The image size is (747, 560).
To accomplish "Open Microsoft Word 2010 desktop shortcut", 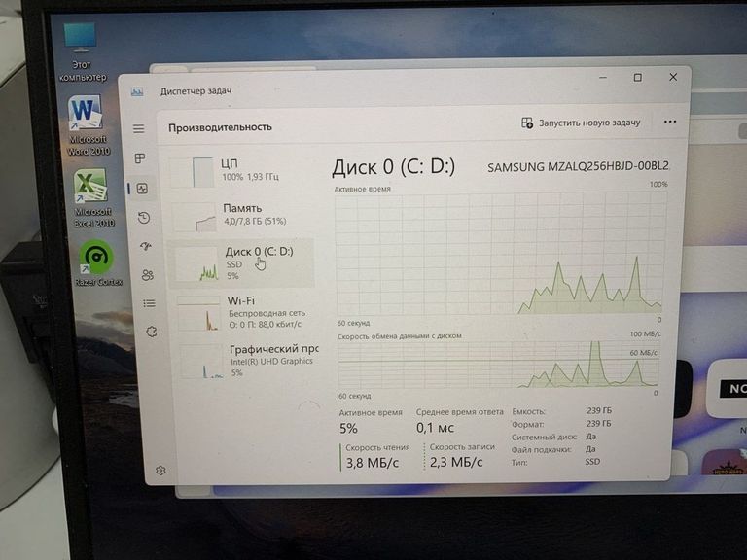I will pyautogui.click(x=87, y=124).
